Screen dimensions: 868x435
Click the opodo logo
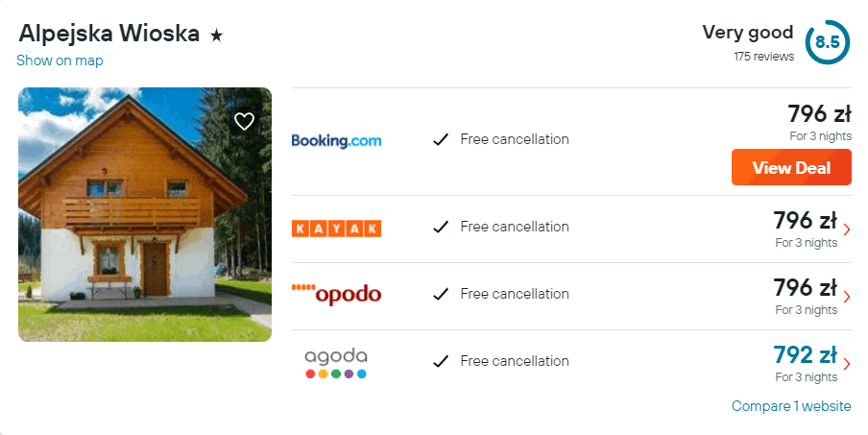click(x=336, y=294)
